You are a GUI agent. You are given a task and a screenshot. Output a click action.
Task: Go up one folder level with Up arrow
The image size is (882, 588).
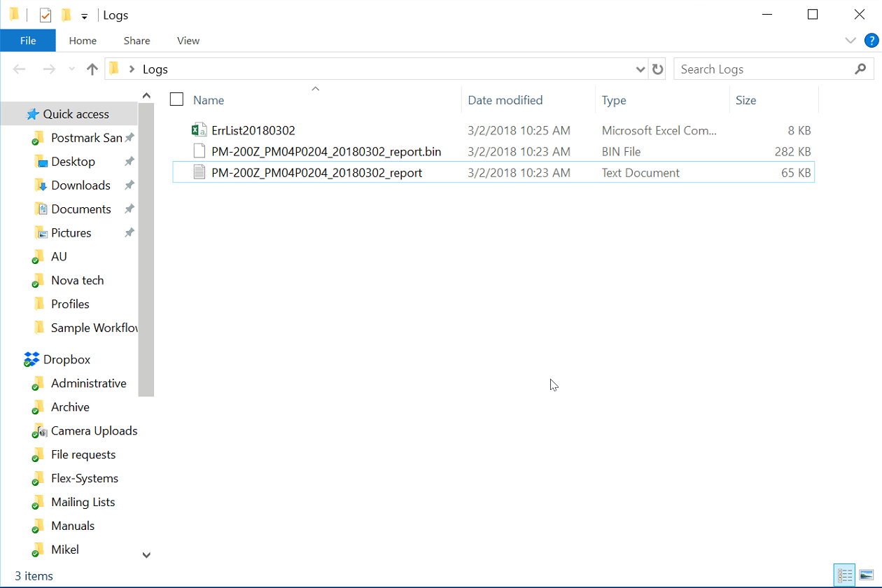click(92, 69)
